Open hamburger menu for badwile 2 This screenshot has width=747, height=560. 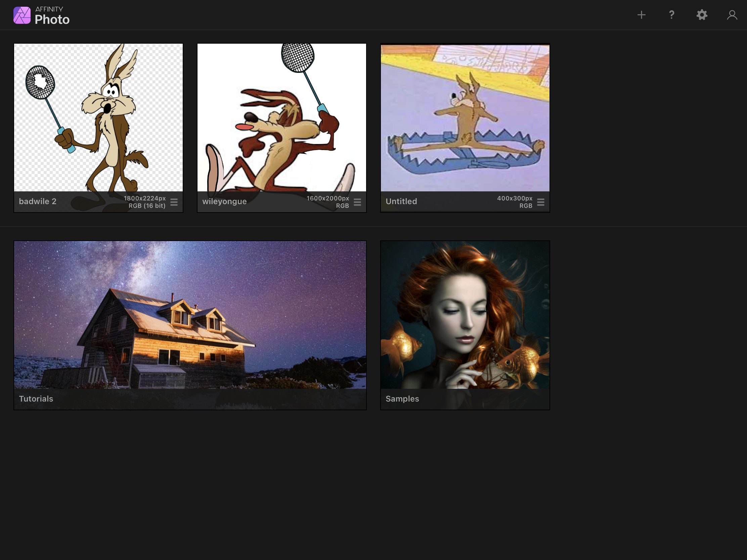pos(174,202)
